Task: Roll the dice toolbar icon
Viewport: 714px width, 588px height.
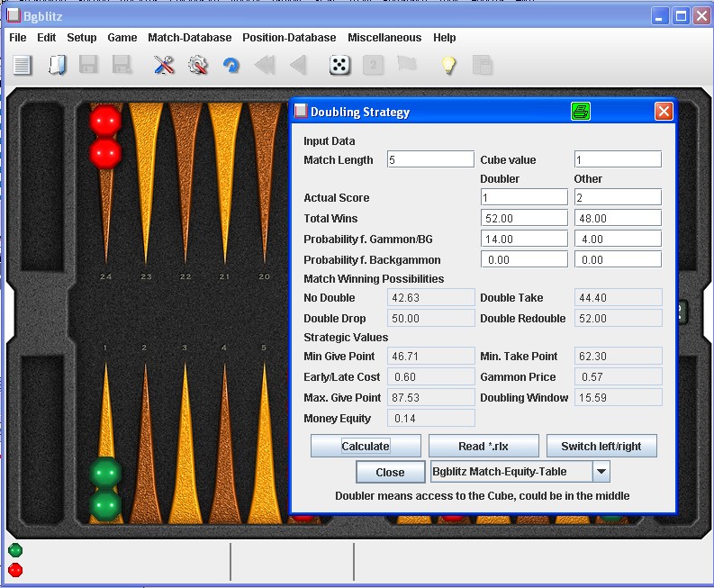Action: tap(339, 65)
